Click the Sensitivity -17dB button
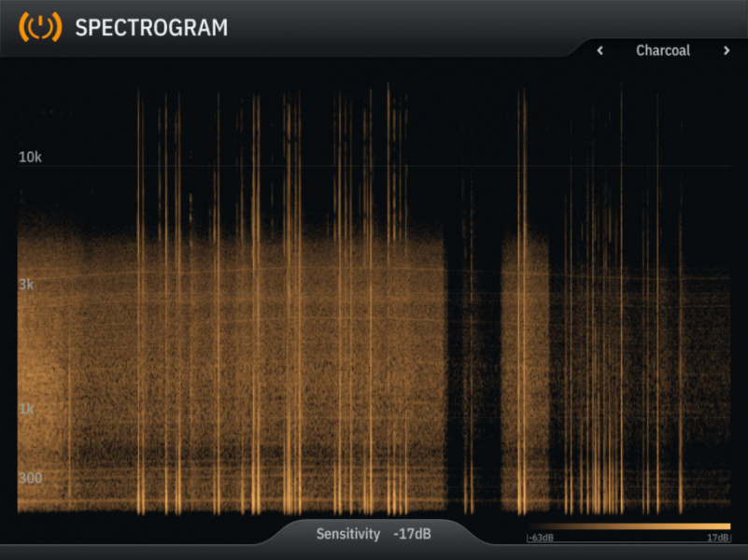The width and height of the screenshot is (748, 560). 377,534
